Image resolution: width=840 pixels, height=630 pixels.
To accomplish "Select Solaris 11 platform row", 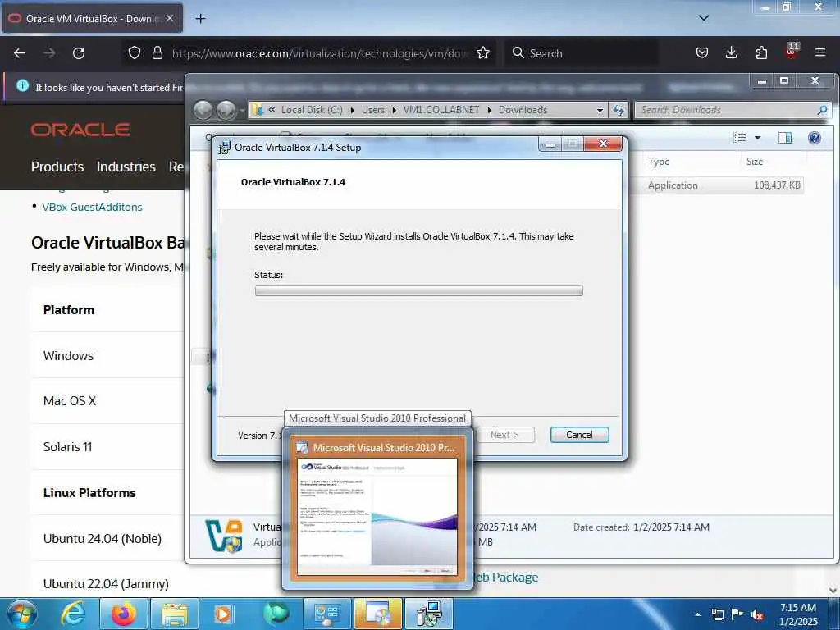I will (x=107, y=447).
